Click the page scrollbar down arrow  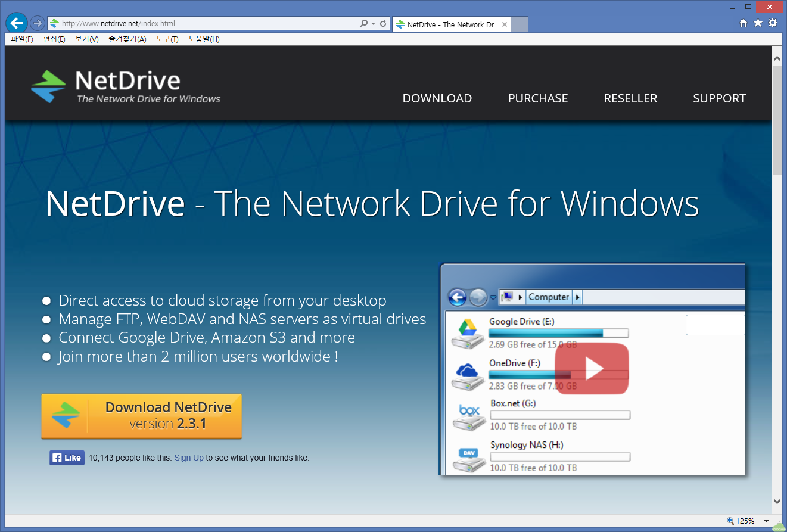click(x=777, y=501)
